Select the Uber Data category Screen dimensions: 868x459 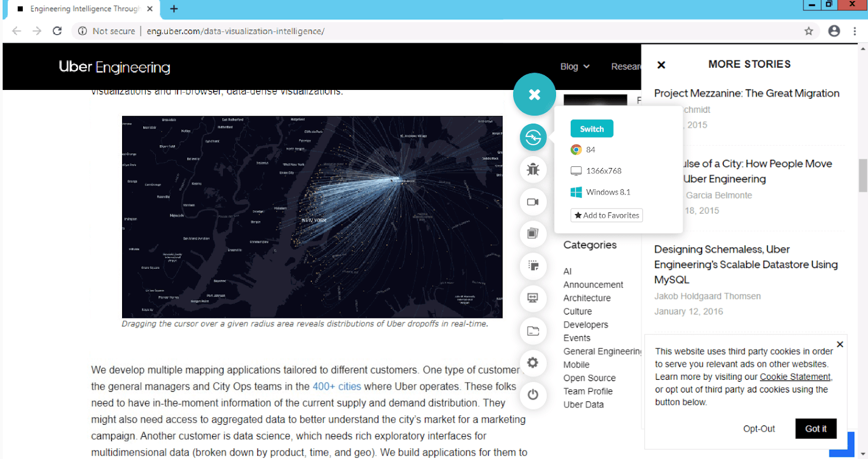tap(584, 405)
